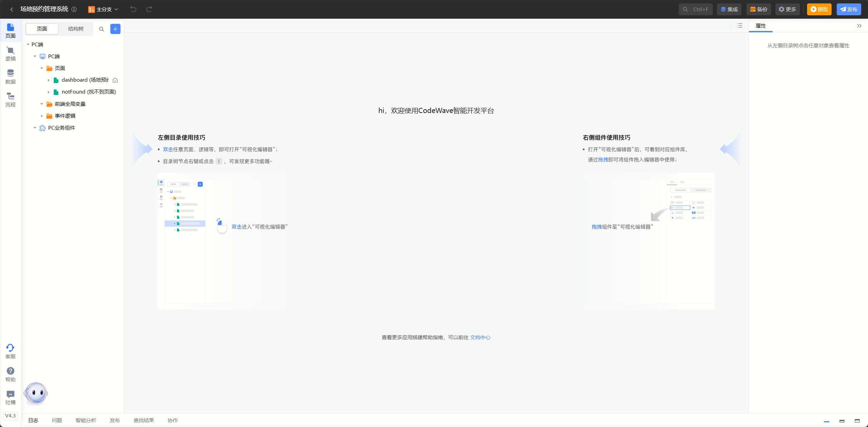Screen dimensions: 868x427
Task: Toggle the outline list icon above canvas
Action: [x=740, y=26]
